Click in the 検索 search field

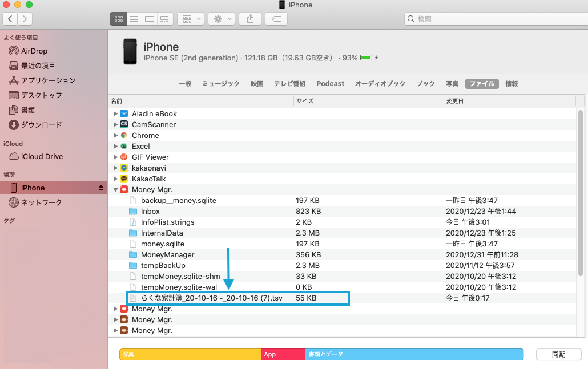(494, 19)
